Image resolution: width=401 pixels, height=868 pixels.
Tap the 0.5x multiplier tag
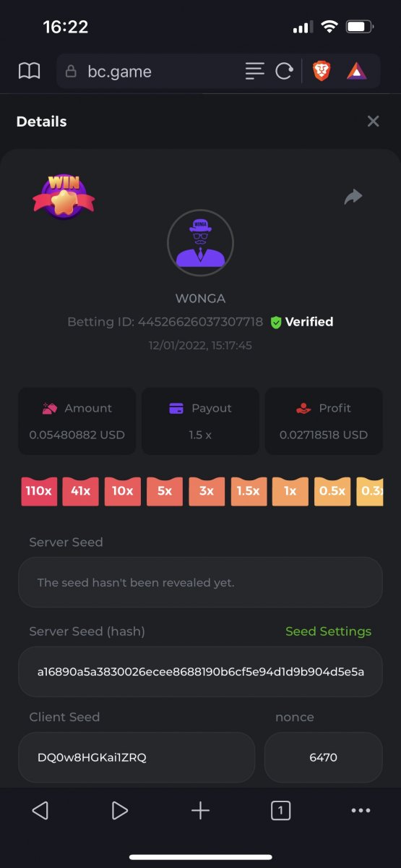[x=332, y=491]
